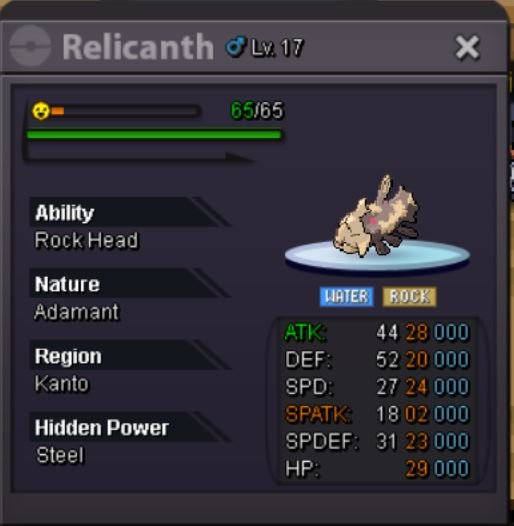
Task: Click the Rock Head ability text
Action: coord(87,240)
